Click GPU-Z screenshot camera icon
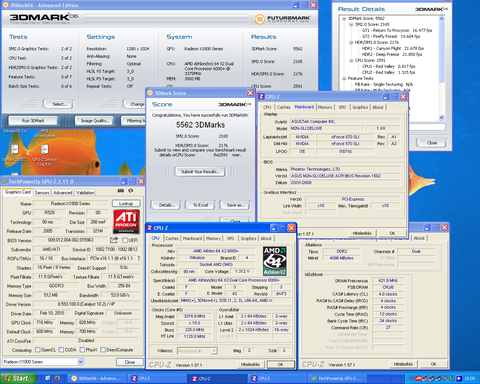480x384 pixels. (121, 191)
